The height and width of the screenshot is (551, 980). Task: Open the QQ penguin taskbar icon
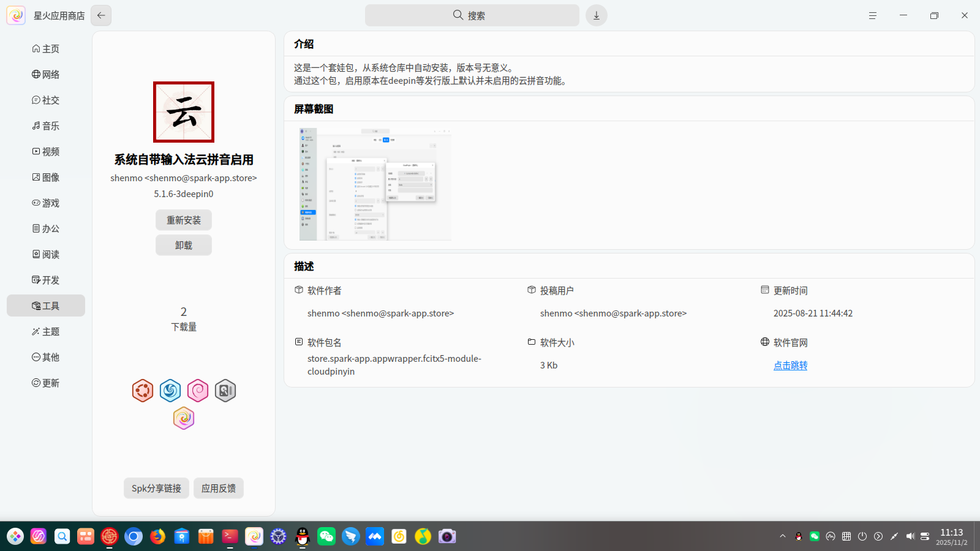[x=303, y=536]
